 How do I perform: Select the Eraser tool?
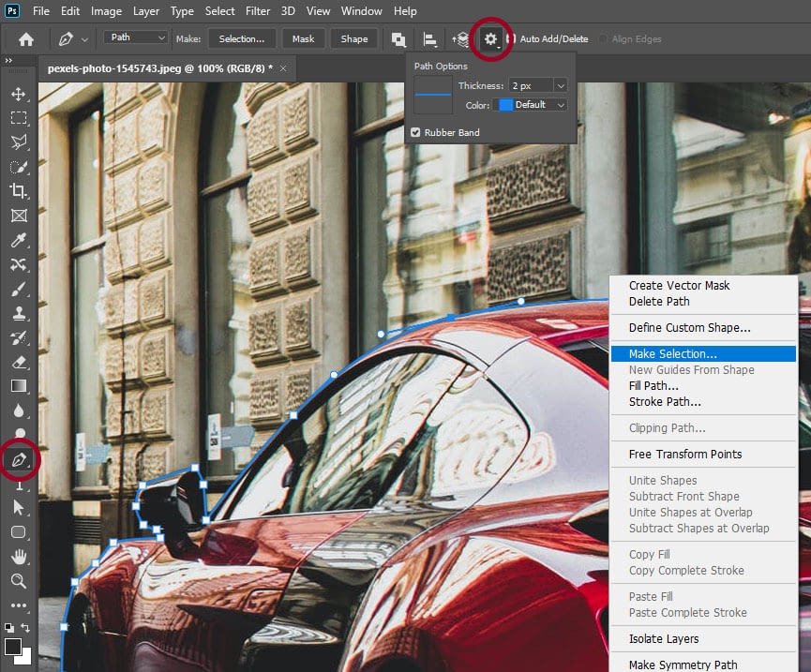19,363
